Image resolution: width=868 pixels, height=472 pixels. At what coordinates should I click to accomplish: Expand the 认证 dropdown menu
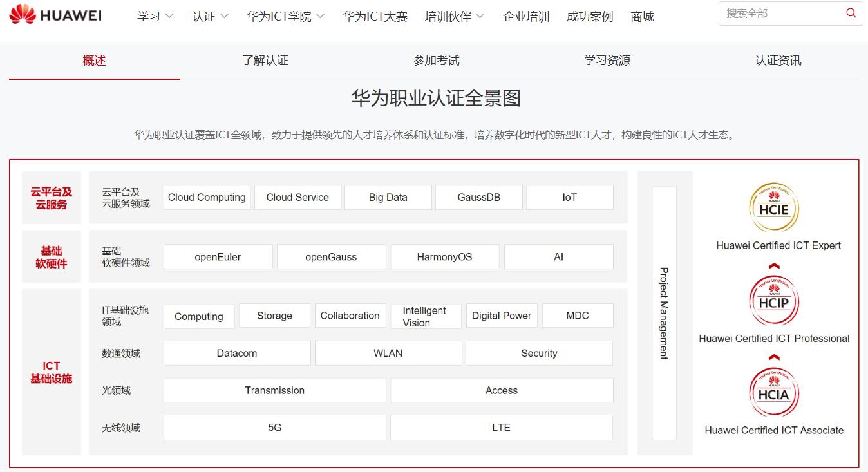coord(211,17)
